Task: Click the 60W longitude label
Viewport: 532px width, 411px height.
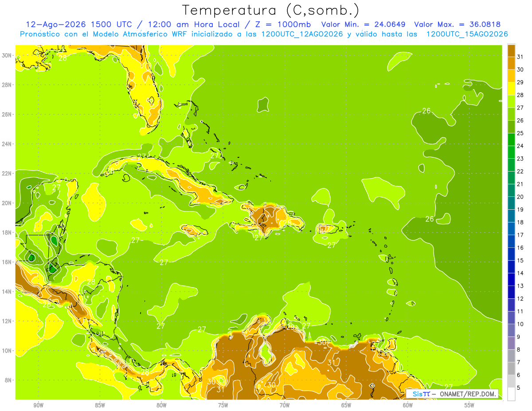Action: pyautogui.click(x=408, y=405)
